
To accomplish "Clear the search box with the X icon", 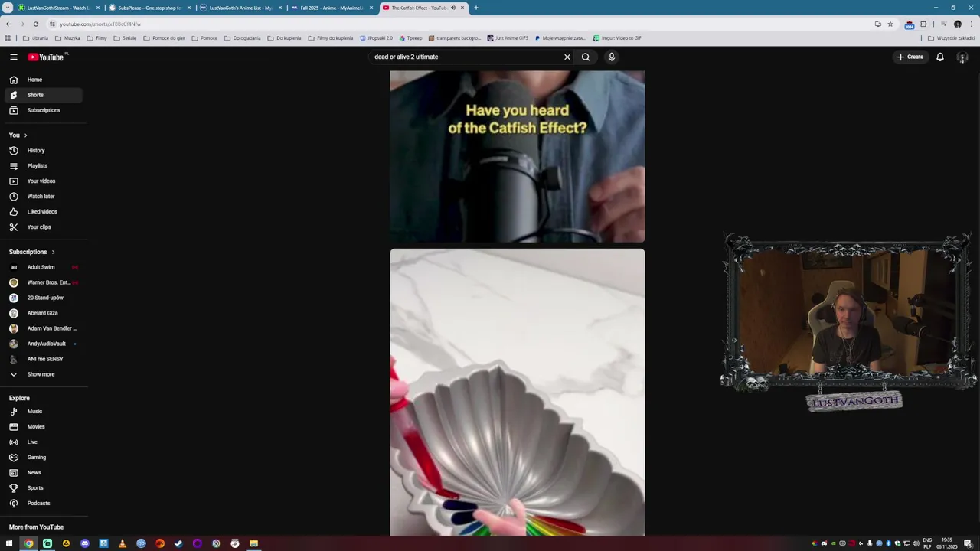I will [x=567, y=57].
